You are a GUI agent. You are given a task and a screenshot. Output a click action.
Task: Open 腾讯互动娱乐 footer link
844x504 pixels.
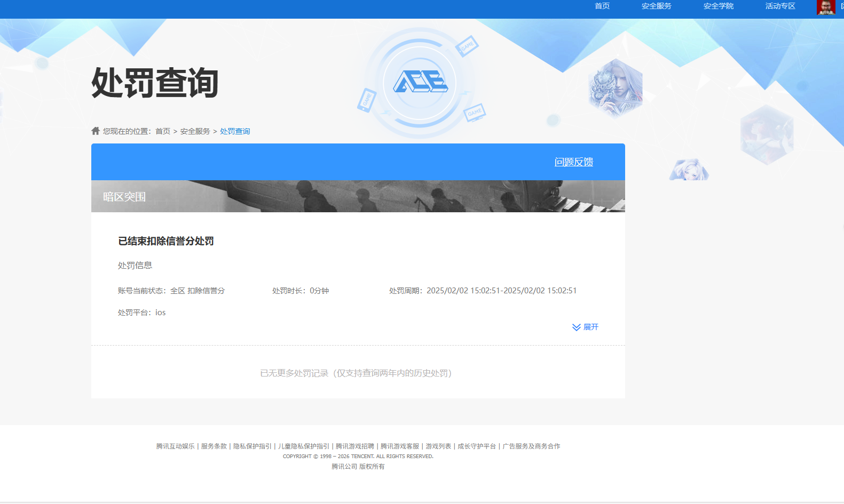176,446
